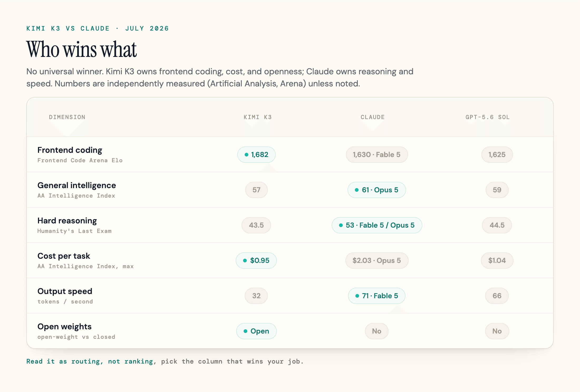Click the Hard reasoning row title

pos(67,220)
